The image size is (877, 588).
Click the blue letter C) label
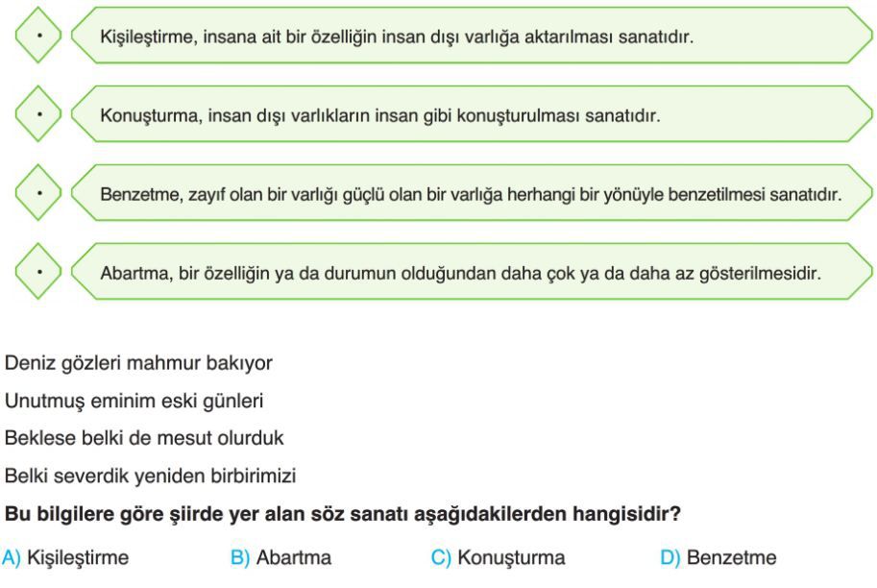click(441, 558)
